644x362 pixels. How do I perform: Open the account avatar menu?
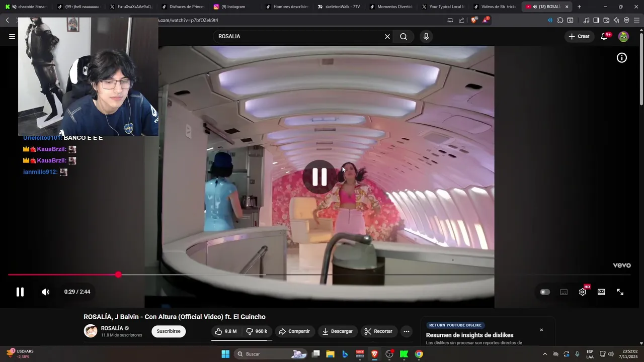[623, 36]
